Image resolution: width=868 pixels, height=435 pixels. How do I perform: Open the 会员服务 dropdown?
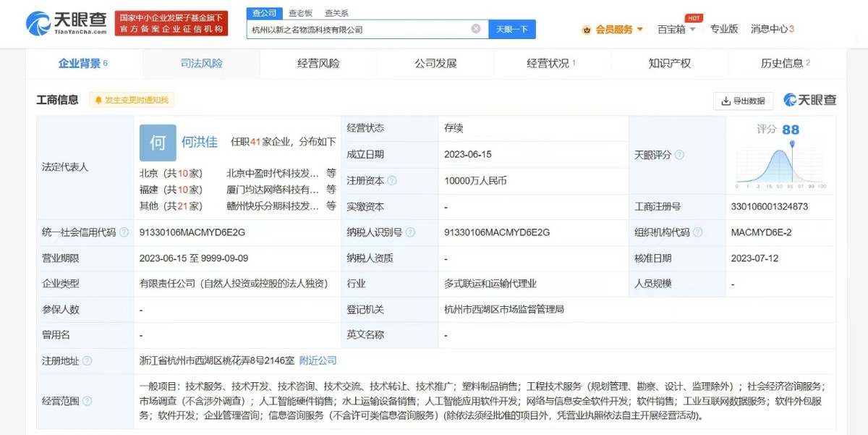[x=611, y=28]
